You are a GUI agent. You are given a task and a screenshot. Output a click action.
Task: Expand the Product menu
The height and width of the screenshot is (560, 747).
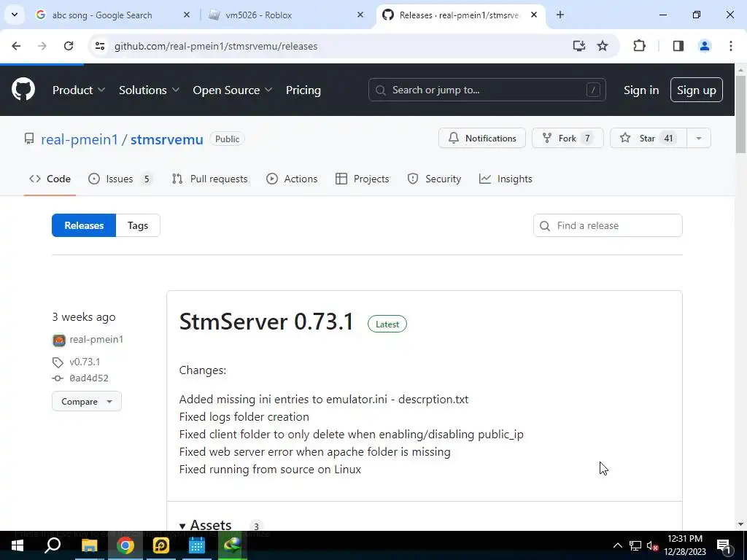(79, 90)
